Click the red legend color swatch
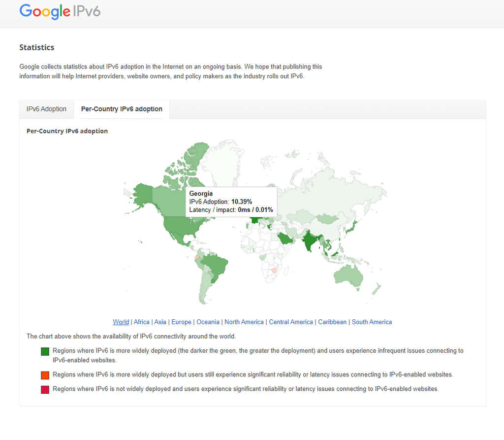Screen dimensions: 504x440 click(45, 389)
